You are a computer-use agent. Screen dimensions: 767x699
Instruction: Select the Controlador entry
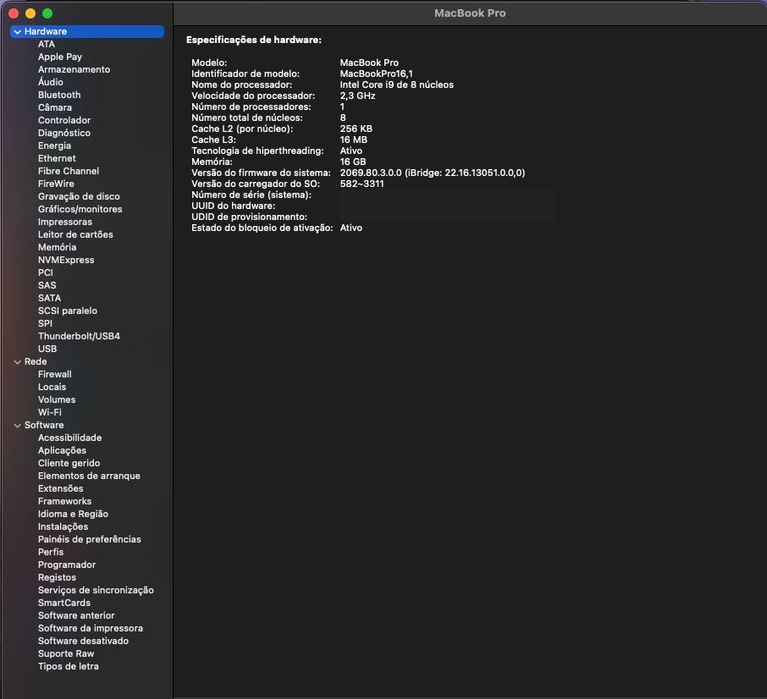64,120
